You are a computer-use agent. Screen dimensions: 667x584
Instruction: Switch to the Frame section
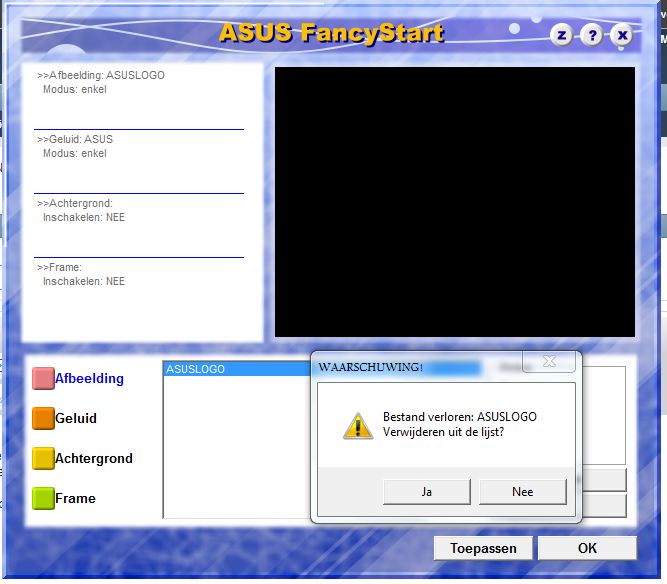click(x=75, y=499)
